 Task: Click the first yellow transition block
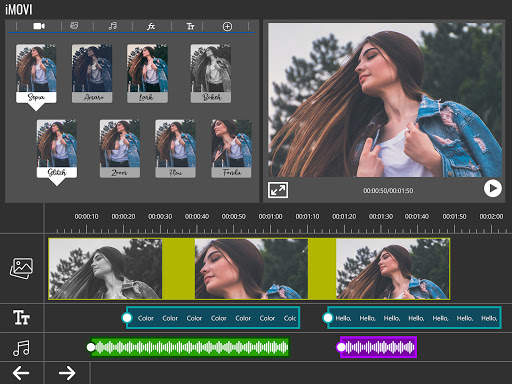pyautogui.click(x=178, y=269)
